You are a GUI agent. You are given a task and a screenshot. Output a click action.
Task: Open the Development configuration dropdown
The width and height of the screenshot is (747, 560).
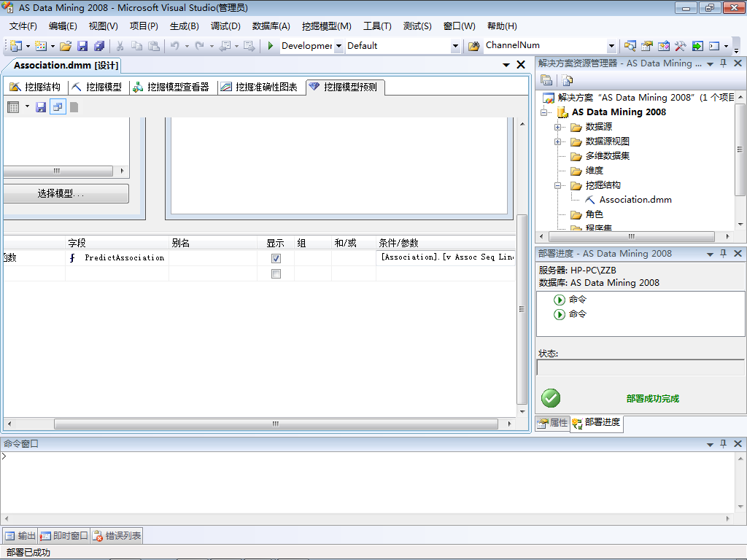point(338,46)
